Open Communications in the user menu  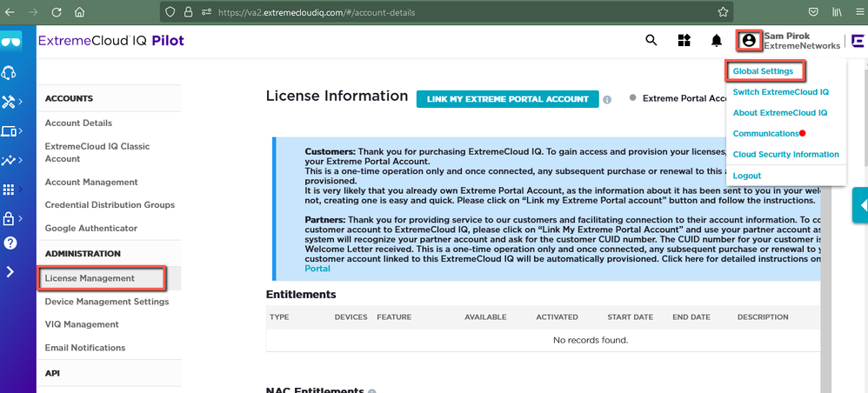[x=765, y=134]
